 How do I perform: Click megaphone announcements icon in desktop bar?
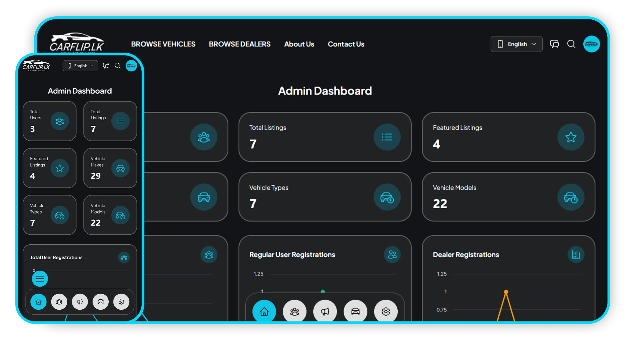pos(325,311)
